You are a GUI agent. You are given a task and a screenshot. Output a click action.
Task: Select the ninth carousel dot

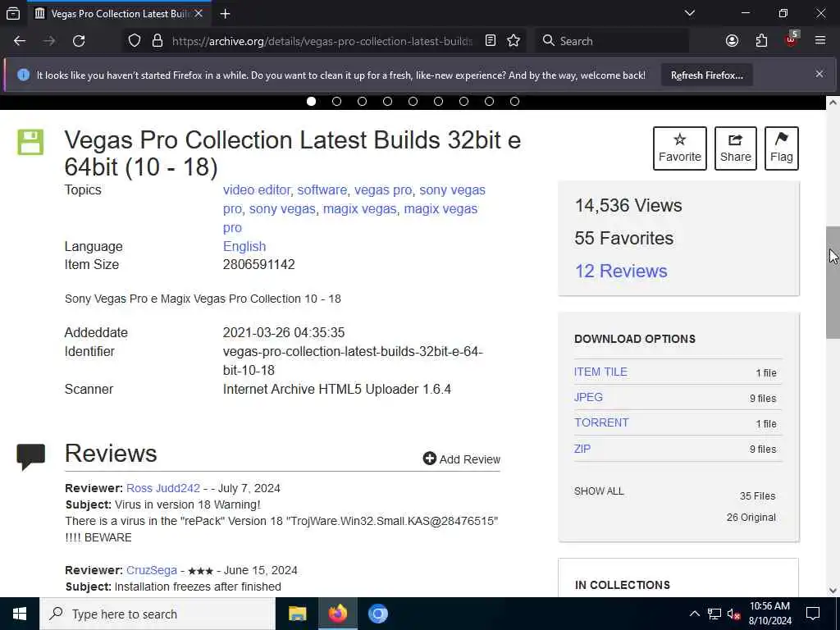coord(515,101)
